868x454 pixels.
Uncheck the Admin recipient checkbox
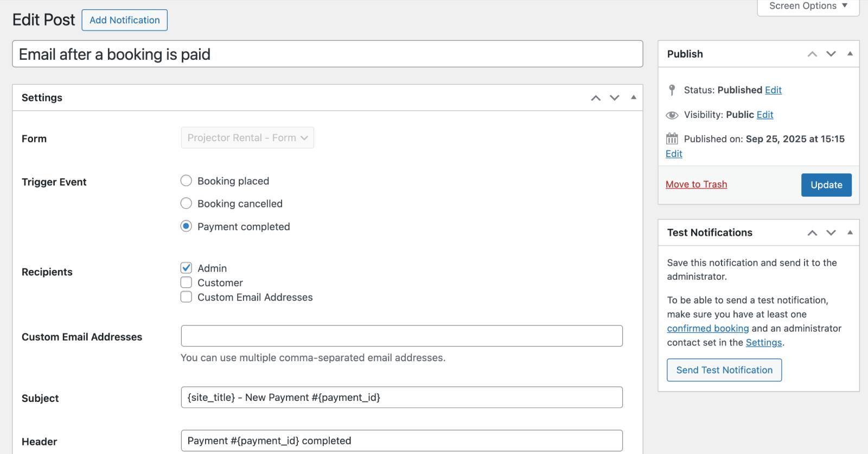point(186,268)
